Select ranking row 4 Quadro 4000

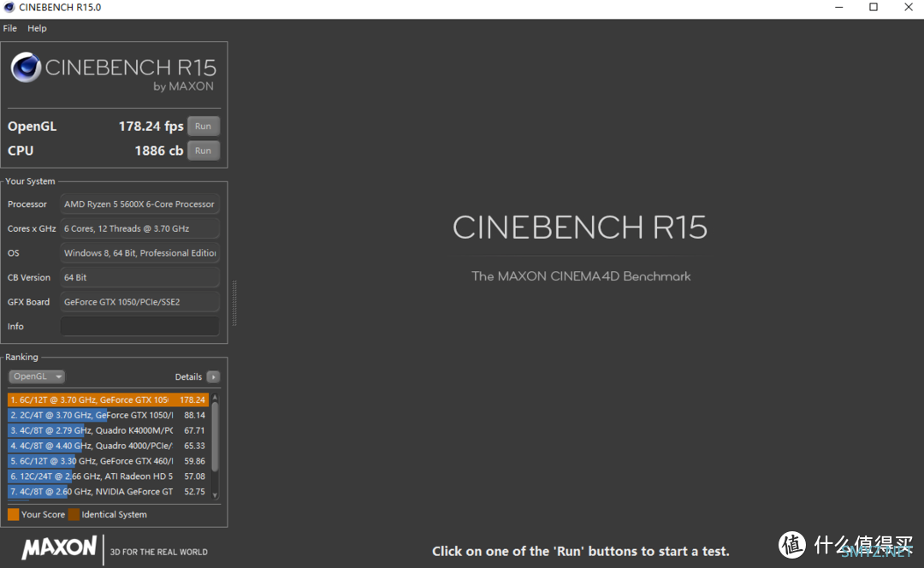(x=108, y=446)
